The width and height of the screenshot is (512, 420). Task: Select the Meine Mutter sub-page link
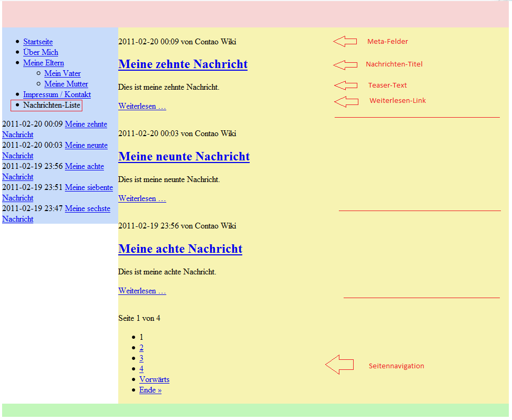pyautogui.click(x=66, y=84)
